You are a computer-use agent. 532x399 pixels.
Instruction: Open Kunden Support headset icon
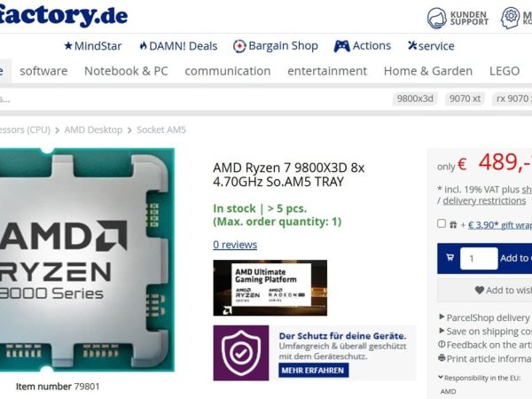point(436,18)
